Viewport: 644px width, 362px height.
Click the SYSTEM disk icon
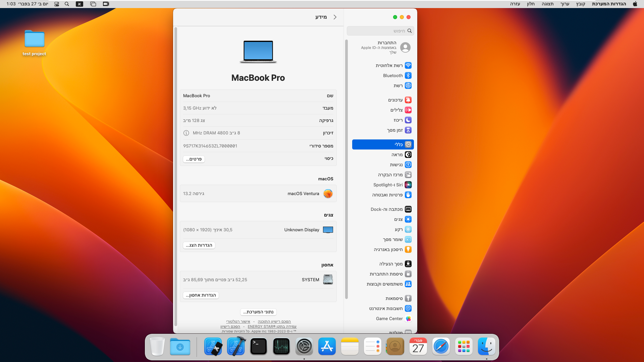coord(328,280)
